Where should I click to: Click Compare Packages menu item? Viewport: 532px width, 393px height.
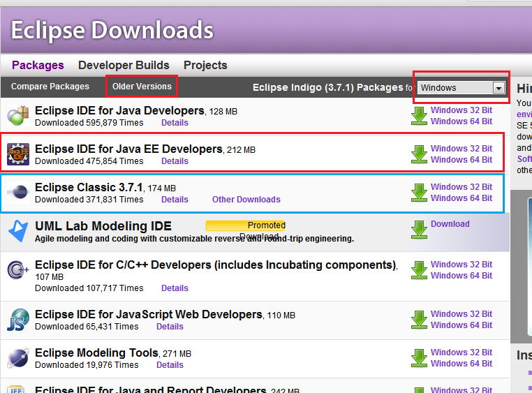tap(50, 87)
